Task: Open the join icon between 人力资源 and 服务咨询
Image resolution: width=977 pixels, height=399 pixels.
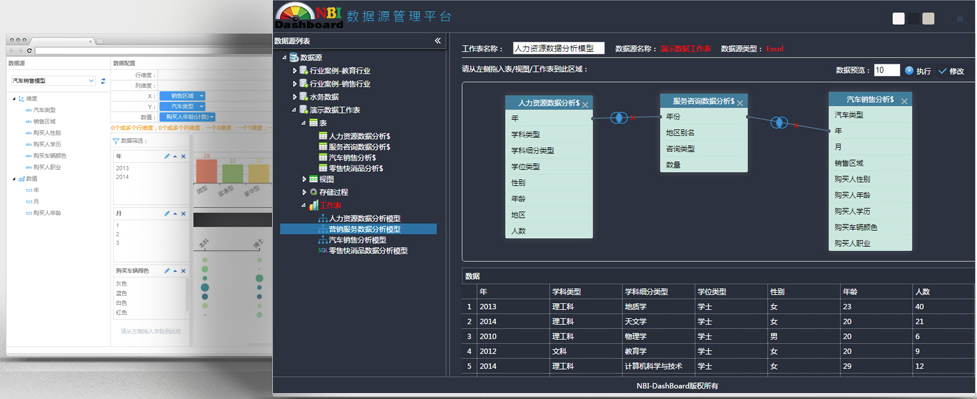Action: pyautogui.click(x=618, y=118)
